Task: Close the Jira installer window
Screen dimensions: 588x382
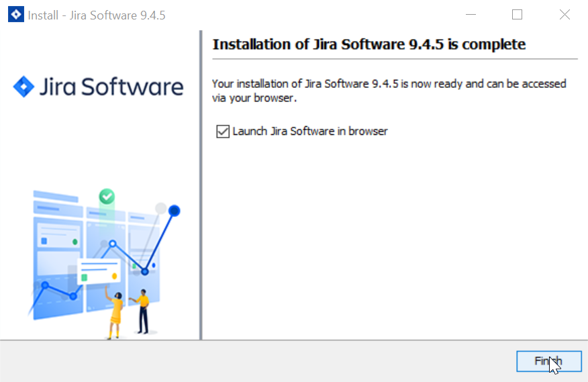Action: (565, 15)
